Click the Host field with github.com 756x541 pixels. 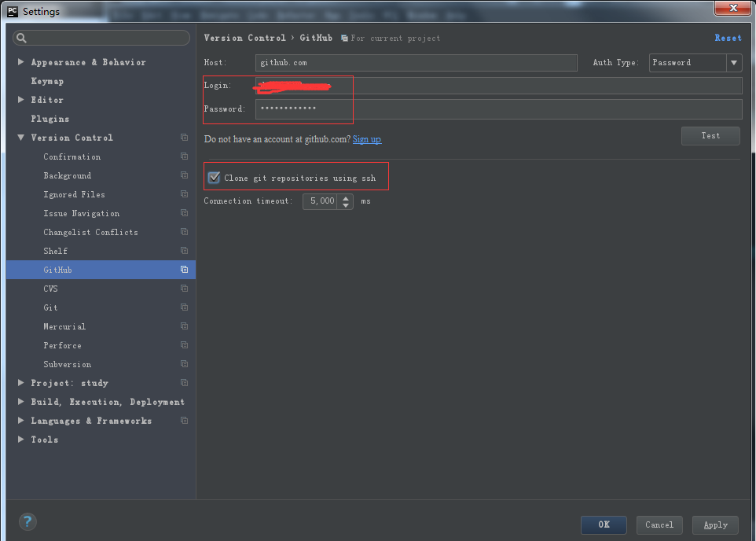tap(416, 63)
